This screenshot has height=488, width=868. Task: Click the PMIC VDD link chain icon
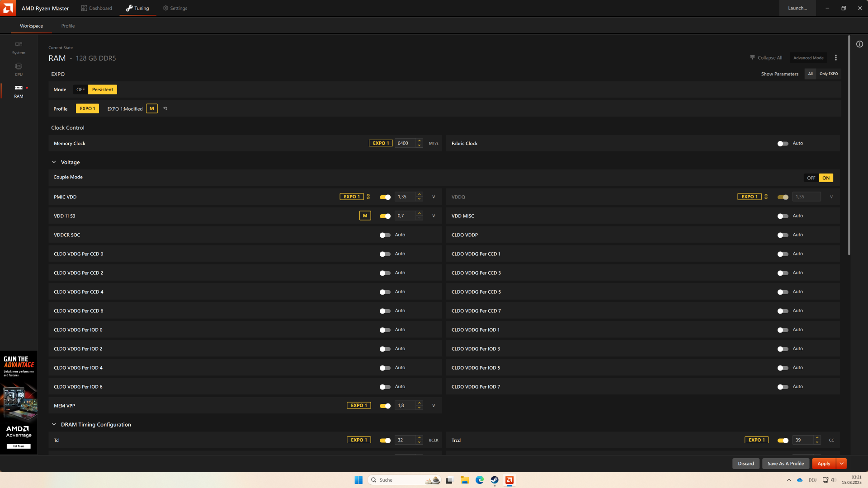368,197
